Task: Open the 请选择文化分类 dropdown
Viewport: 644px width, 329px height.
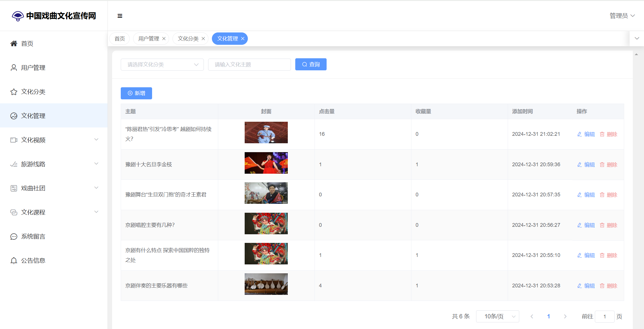Action: tap(162, 65)
